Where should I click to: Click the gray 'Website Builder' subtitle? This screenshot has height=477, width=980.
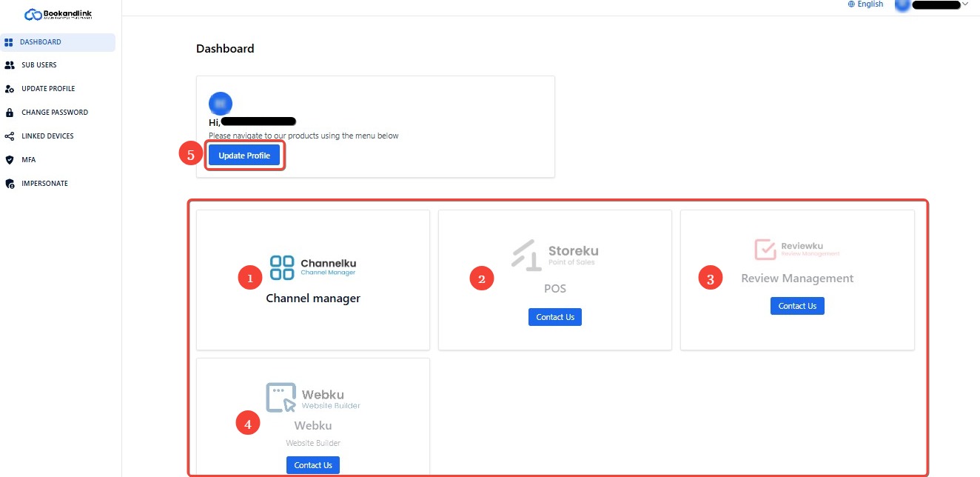[x=313, y=443]
